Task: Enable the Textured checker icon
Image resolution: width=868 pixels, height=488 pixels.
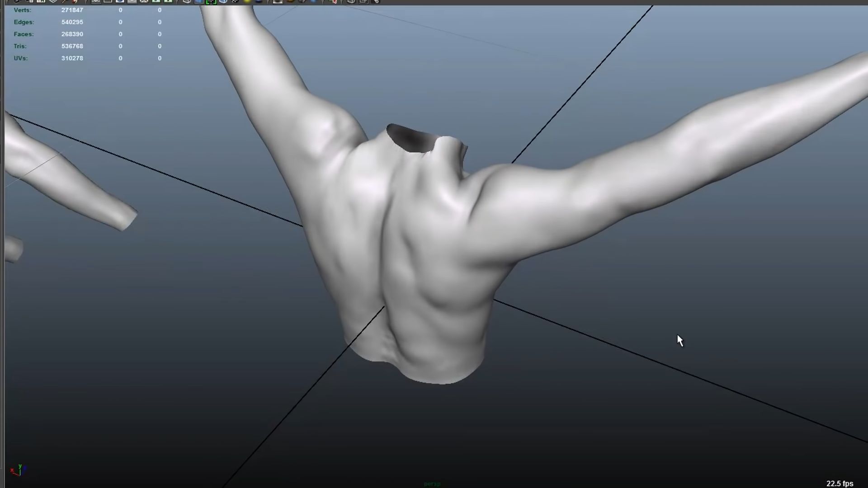Action: coord(235,1)
